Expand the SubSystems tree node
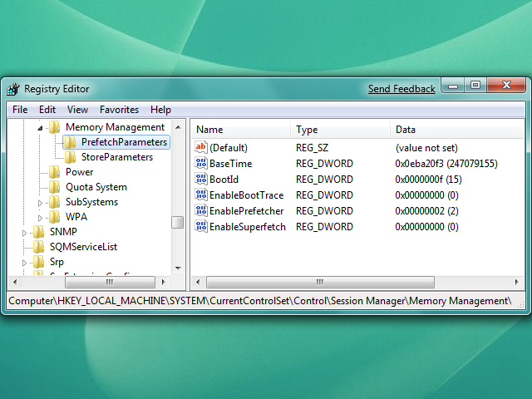 pyautogui.click(x=40, y=203)
